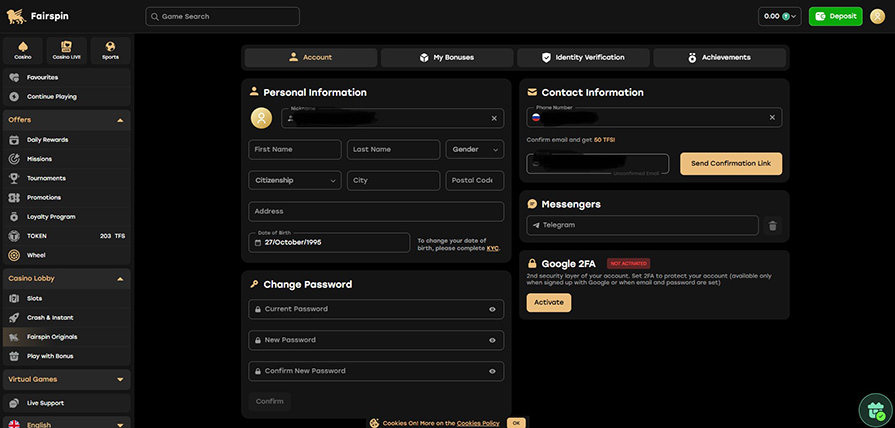Click the trash icon next to Telegram

772,226
